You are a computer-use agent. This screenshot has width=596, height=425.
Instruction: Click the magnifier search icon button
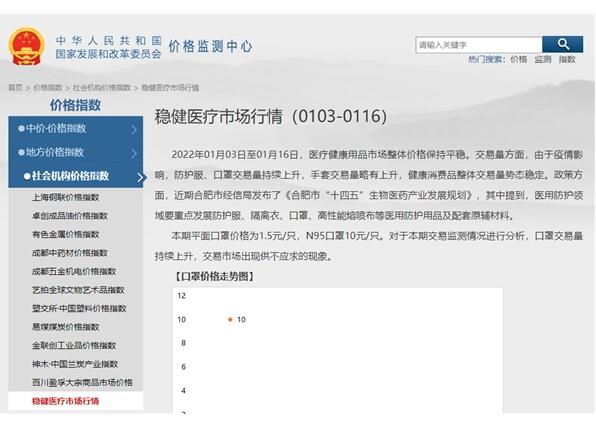point(563,44)
